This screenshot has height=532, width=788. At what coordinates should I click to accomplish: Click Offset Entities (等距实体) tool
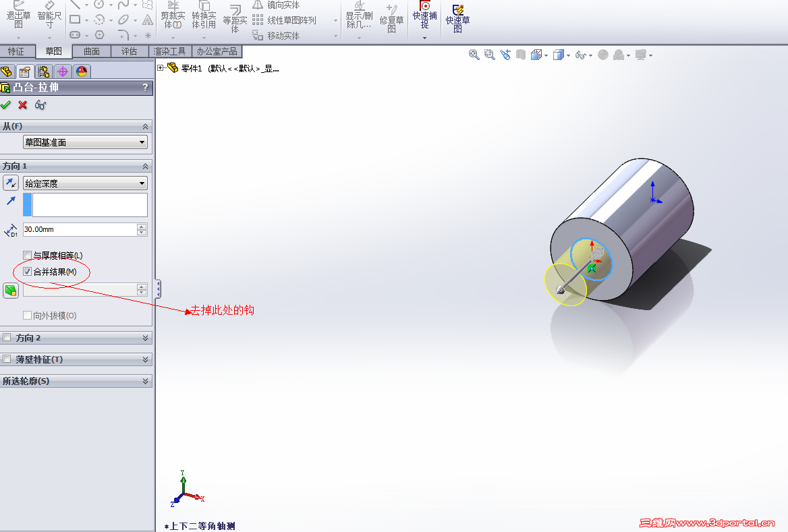point(235,18)
